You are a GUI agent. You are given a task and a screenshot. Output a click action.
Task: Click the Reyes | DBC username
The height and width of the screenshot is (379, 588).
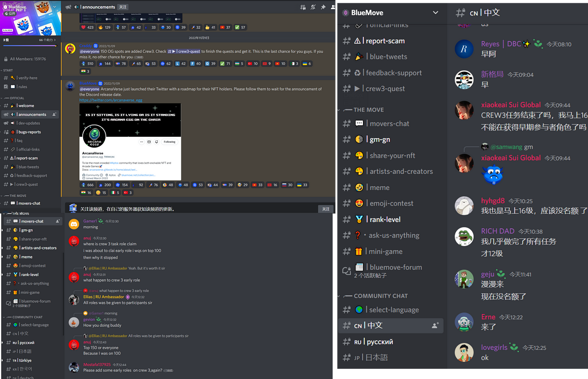tap(501, 44)
